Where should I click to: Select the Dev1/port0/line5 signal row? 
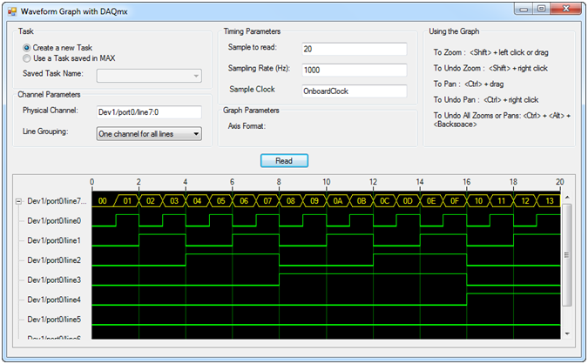coord(54,319)
